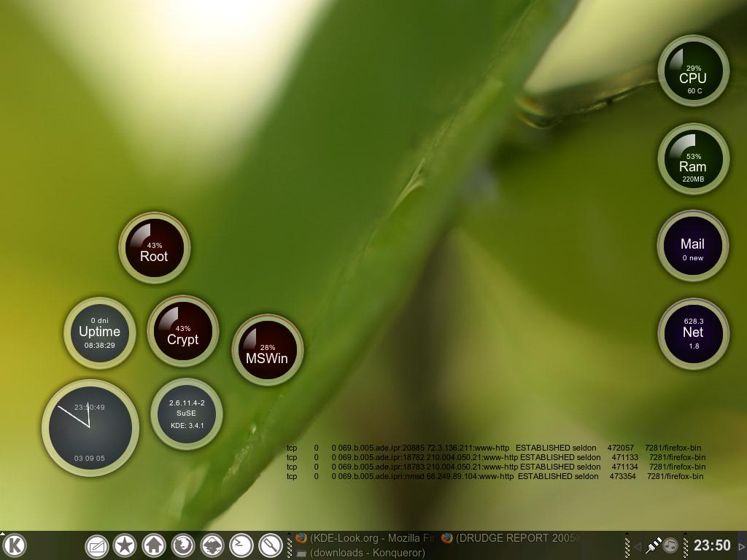This screenshot has width=747, height=560.
Task: Open the star bookmarks launcher icon
Action: 125,545
